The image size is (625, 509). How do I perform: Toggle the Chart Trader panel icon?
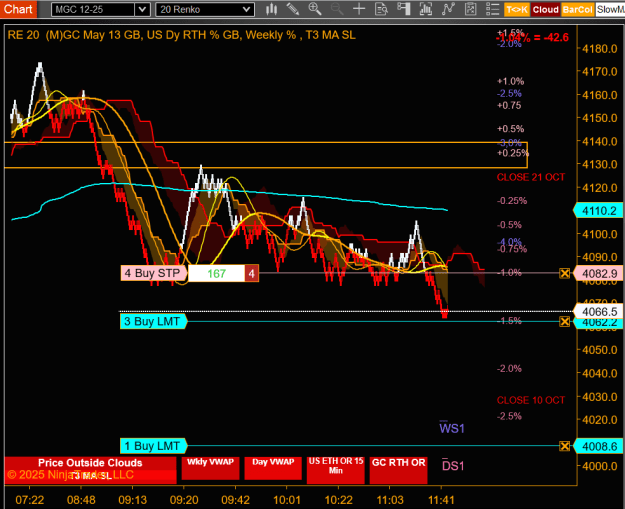tap(403, 9)
